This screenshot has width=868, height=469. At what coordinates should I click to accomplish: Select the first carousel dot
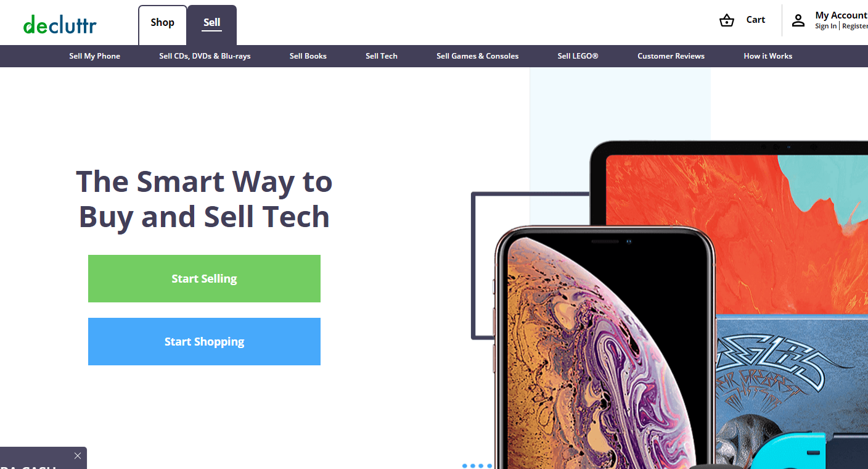click(x=465, y=466)
